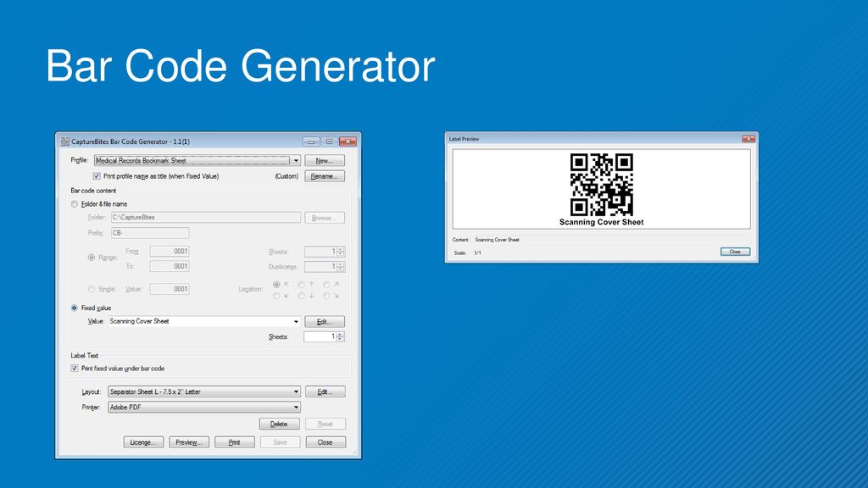Viewport: 868px width, 488px height.
Task: Close Label Preview window with red X
Action: (748, 139)
